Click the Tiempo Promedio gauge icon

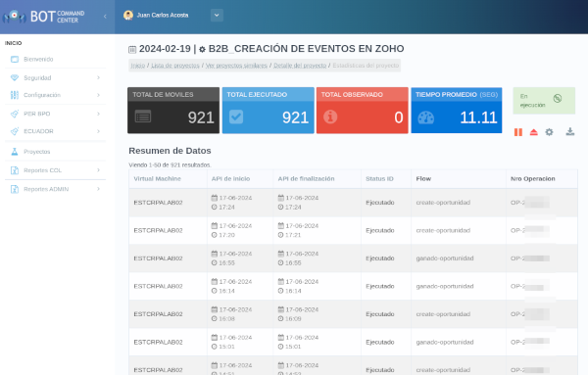[426, 117]
